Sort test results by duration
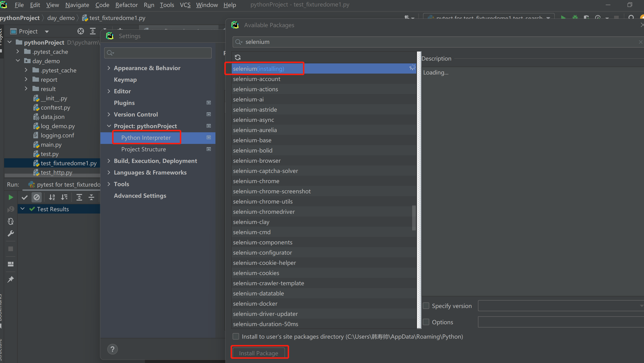The width and height of the screenshot is (644, 363). pos(64,197)
